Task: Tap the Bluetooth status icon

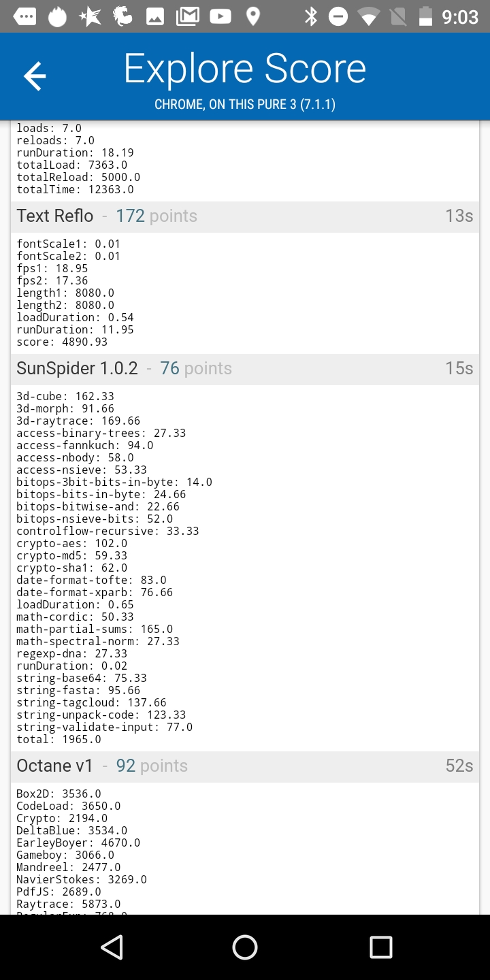Action: coord(310,16)
